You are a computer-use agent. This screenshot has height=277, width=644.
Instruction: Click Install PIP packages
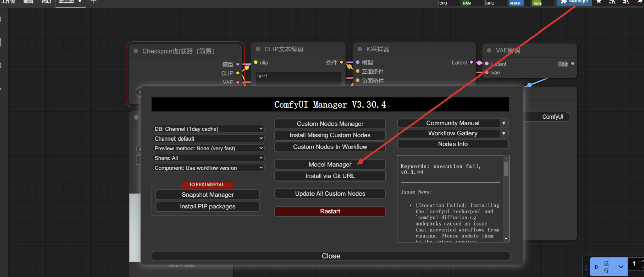pos(208,206)
